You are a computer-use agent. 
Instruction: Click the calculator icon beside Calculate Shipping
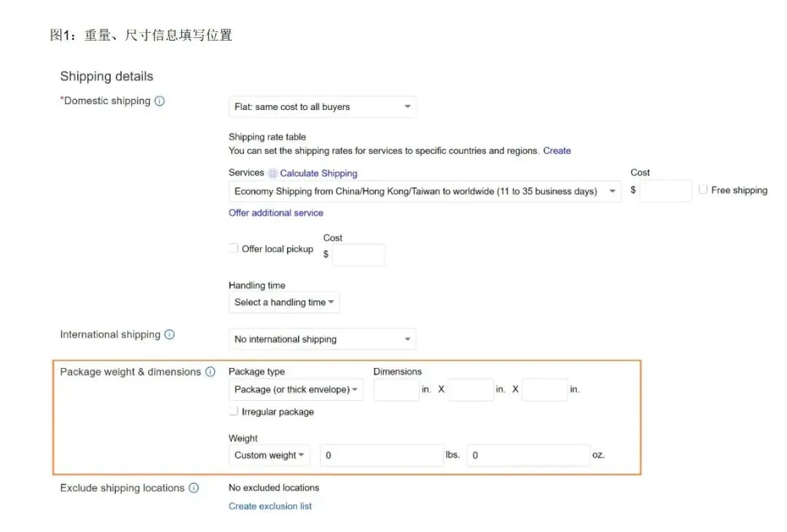click(273, 173)
